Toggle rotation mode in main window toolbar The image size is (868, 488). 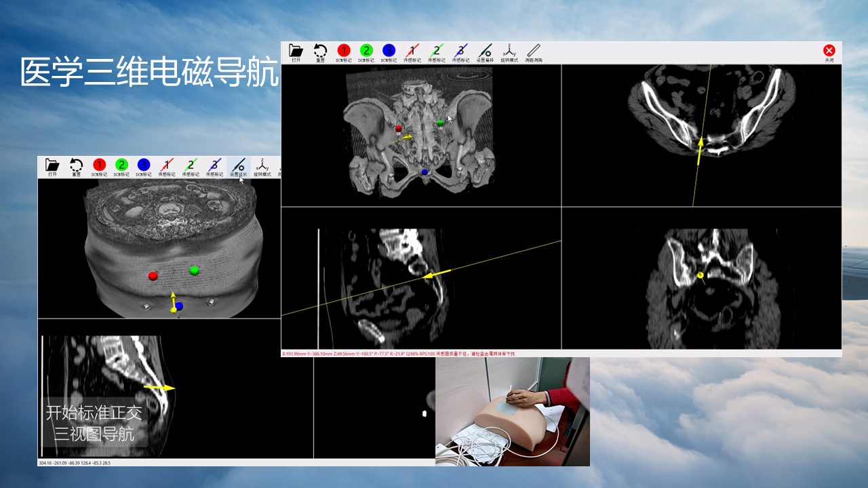pos(509,52)
